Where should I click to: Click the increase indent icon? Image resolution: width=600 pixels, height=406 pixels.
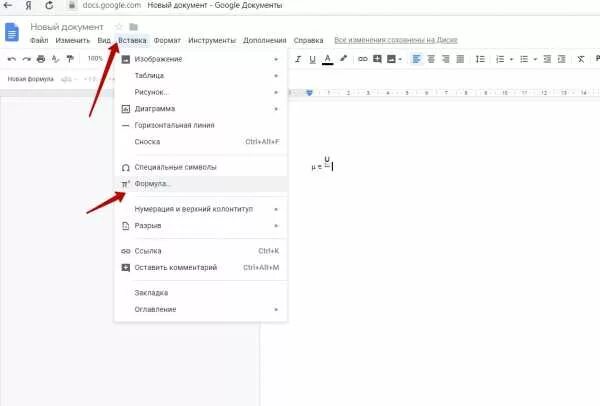coord(561,59)
